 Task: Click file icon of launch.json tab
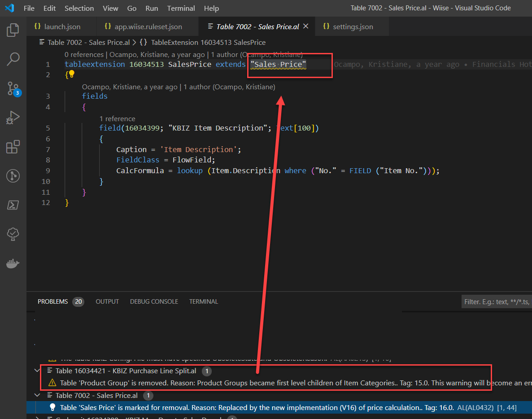37,26
